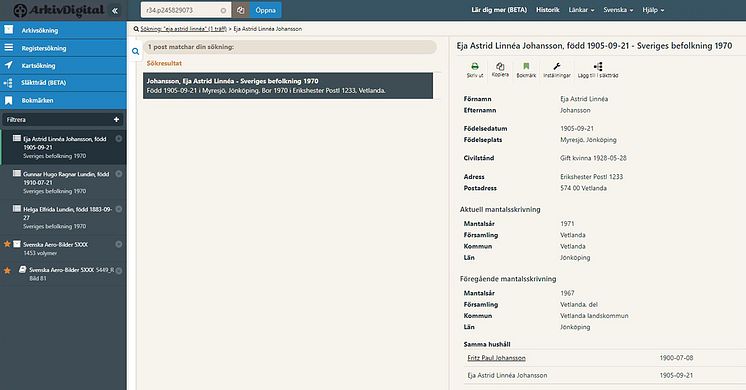The height and width of the screenshot is (390, 746).
Task: Click the magnifier search icon beside the results
Action: point(136,51)
